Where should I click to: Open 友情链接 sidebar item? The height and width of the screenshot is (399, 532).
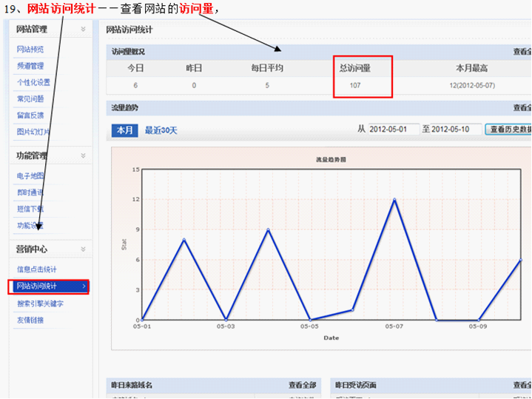pyautogui.click(x=30, y=321)
